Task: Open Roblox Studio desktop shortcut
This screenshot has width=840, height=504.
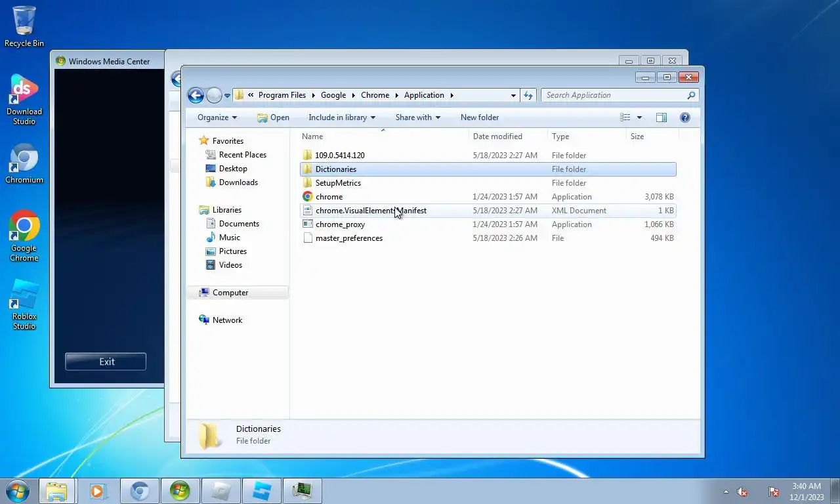Action: (24, 305)
